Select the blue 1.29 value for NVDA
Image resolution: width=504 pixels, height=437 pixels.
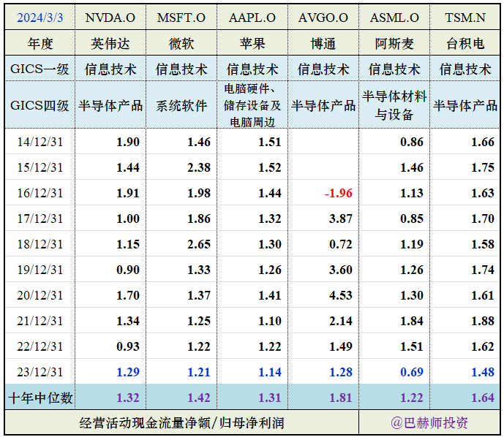pyautogui.click(x=128, y=372)
